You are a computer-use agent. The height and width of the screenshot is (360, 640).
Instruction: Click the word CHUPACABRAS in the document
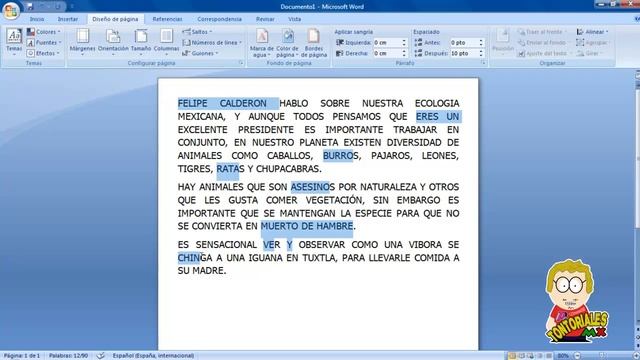tap(289, 169)
